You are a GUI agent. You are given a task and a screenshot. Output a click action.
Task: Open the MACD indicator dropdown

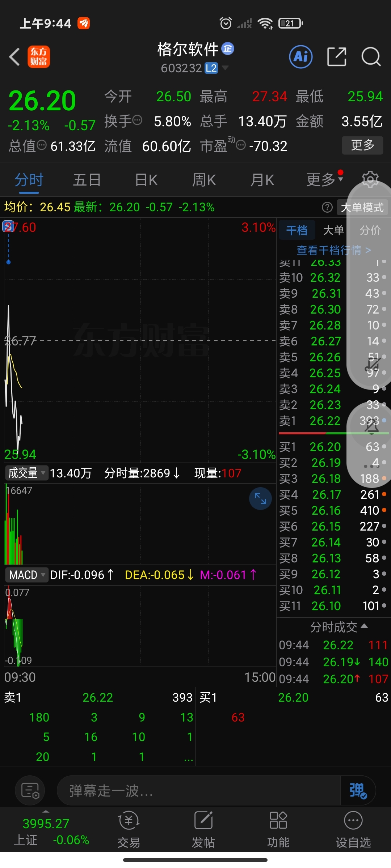click(27, 575)
